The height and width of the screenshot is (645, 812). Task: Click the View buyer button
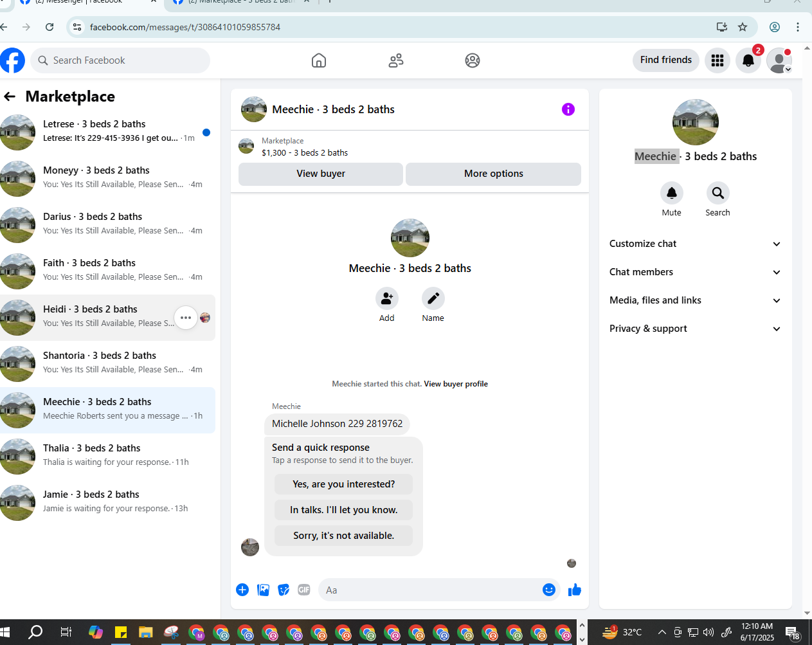pyautogui.click(x=321, y=174)
